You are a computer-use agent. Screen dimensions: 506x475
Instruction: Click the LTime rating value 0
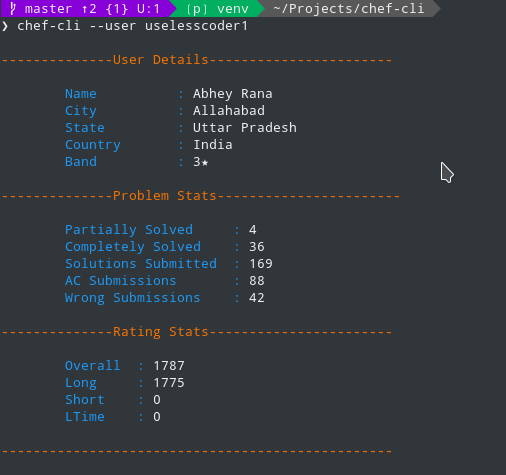pos(157,417)
